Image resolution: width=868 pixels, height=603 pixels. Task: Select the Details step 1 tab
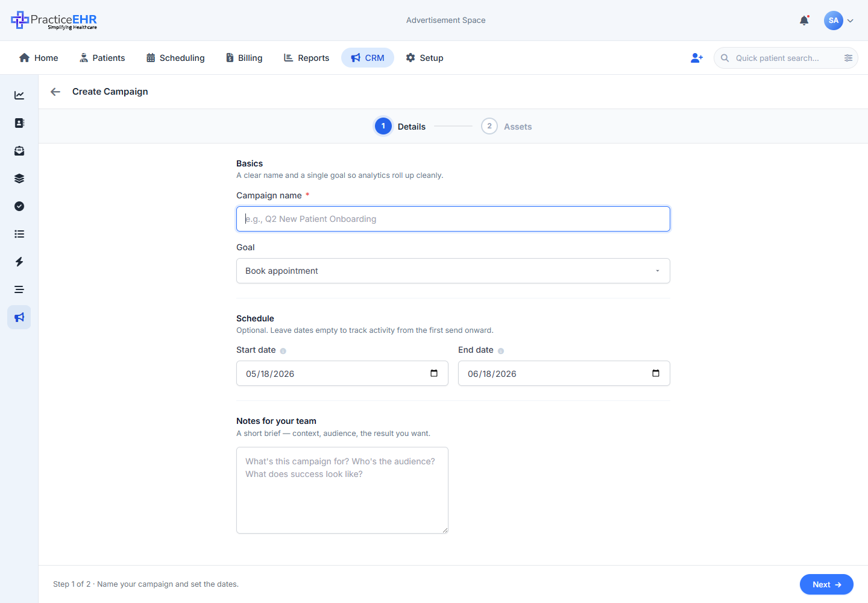point(400,126)
